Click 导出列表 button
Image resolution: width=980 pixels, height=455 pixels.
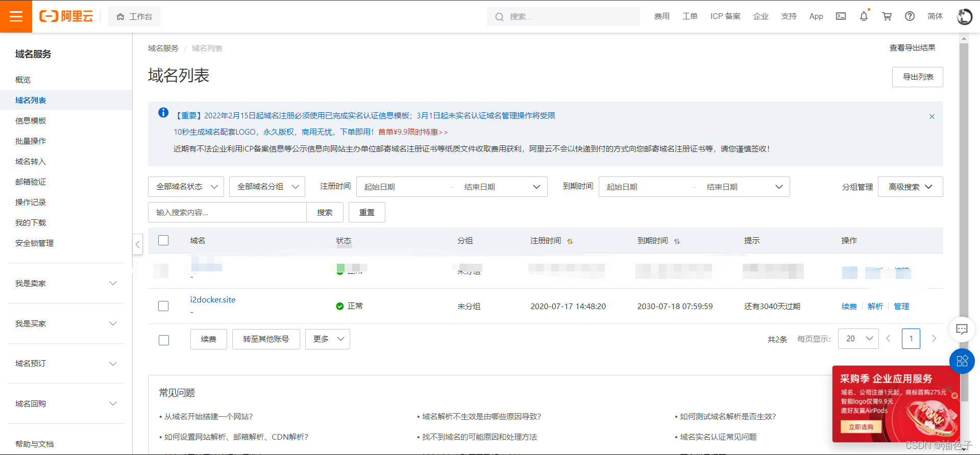[917, 77]
